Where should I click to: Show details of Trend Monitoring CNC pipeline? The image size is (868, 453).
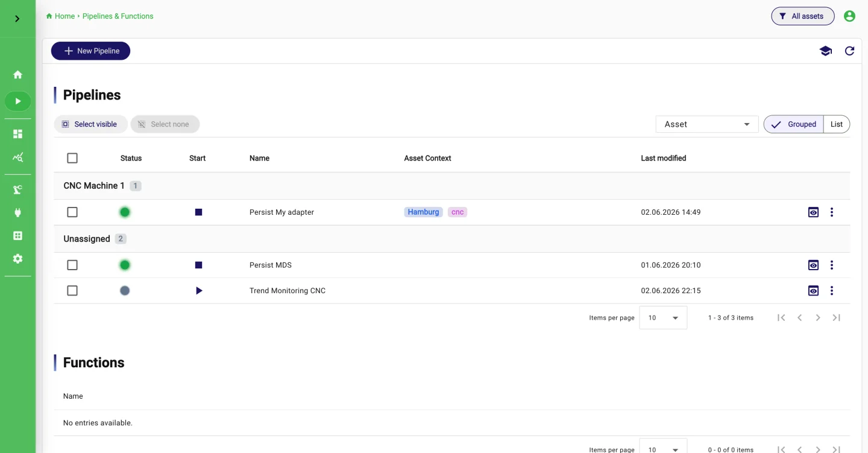coord(813,291)
